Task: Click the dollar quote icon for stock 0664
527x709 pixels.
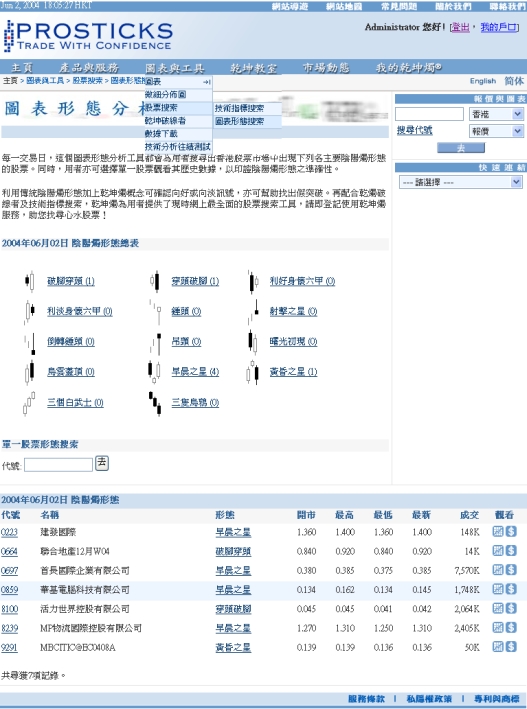Action: pos(511,550)
